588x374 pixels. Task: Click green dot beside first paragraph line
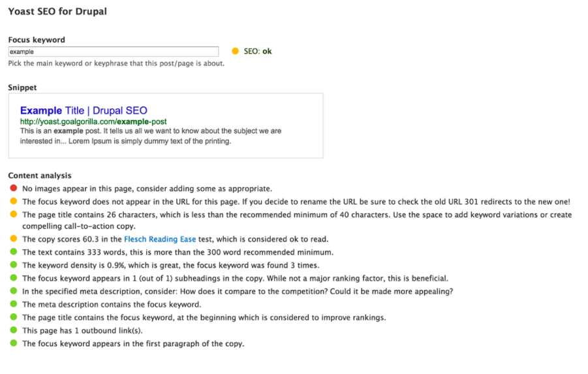[14, 343]
